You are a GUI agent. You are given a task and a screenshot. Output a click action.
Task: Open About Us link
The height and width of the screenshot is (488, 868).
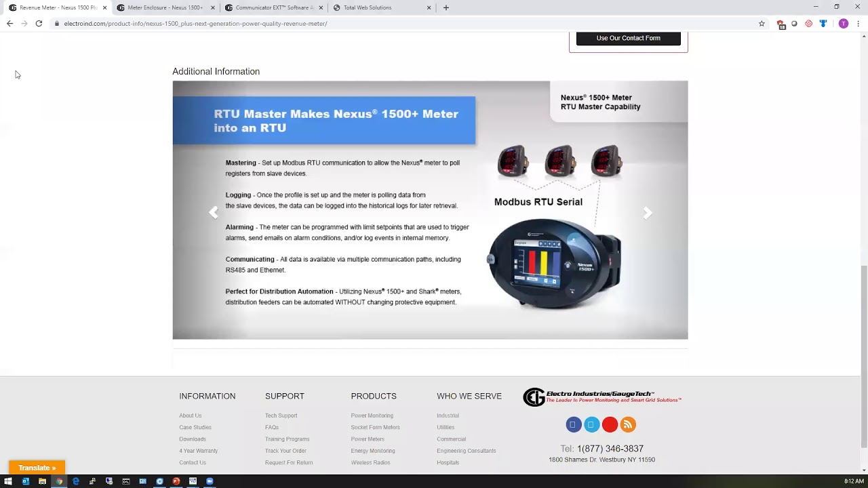coord(191,415)
